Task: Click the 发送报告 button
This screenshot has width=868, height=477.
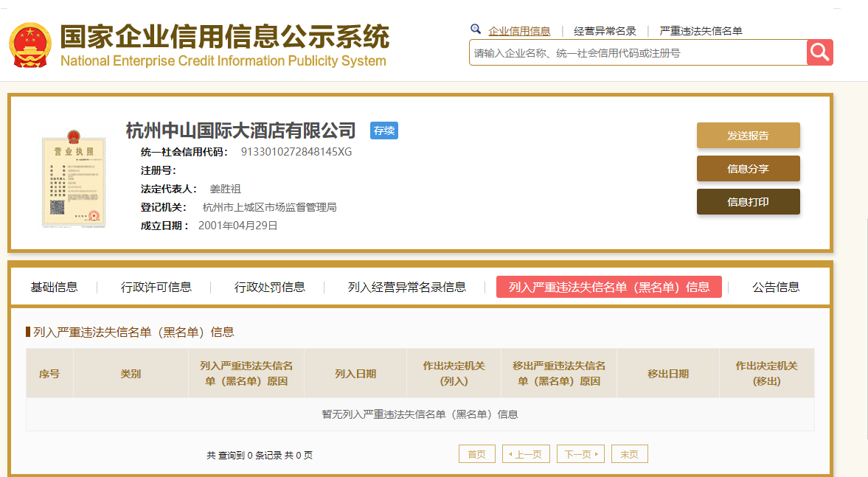Action: coord(749,136)
